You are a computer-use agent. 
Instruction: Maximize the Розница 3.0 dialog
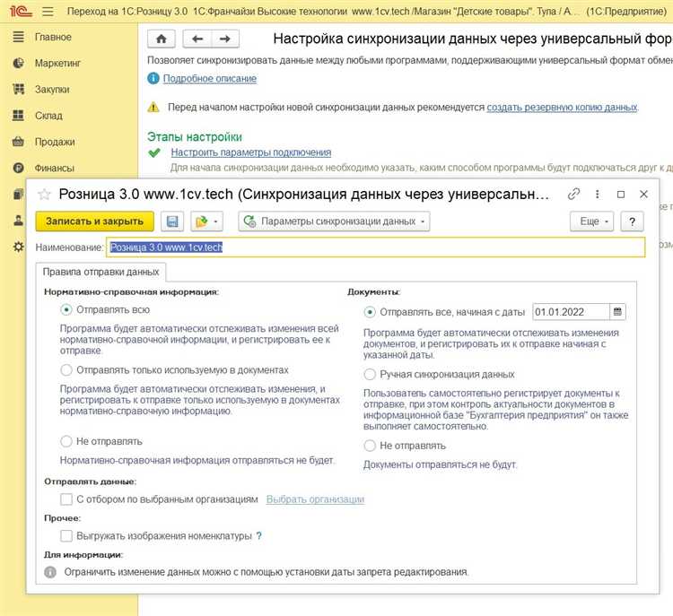click(x=621, y=195)
